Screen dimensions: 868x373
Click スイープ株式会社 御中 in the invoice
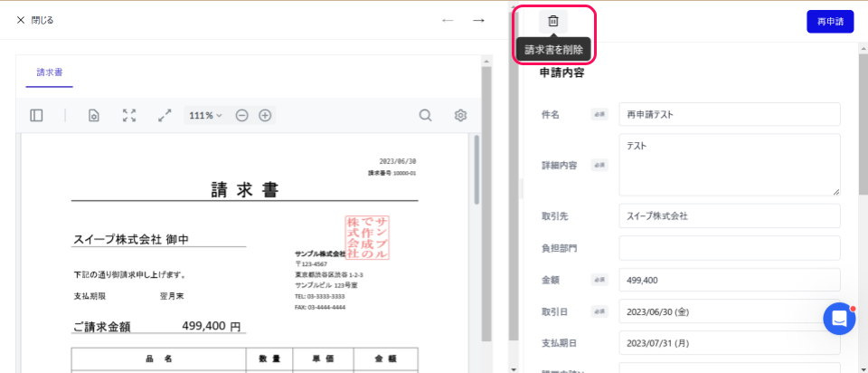[130, 239]
